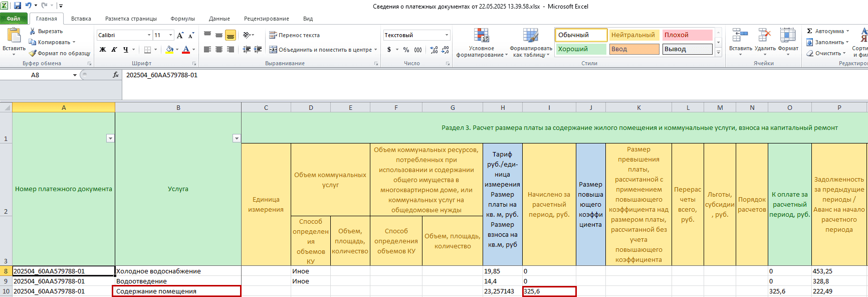Toggle bold formatting (Ж)

point(103,50)
